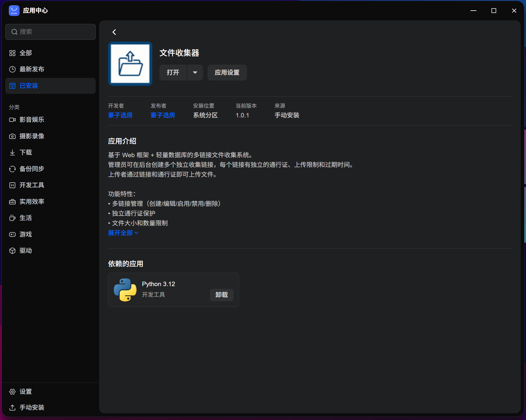Click the Python 3.12 dependency name

[x=159, y=284]
